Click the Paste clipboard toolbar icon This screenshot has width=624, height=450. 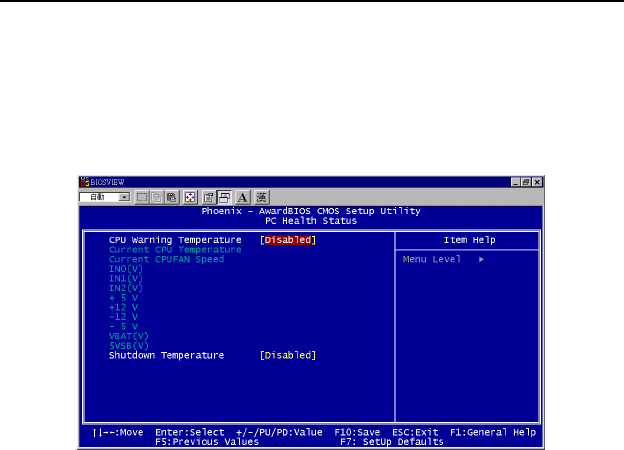click(172, 197)
